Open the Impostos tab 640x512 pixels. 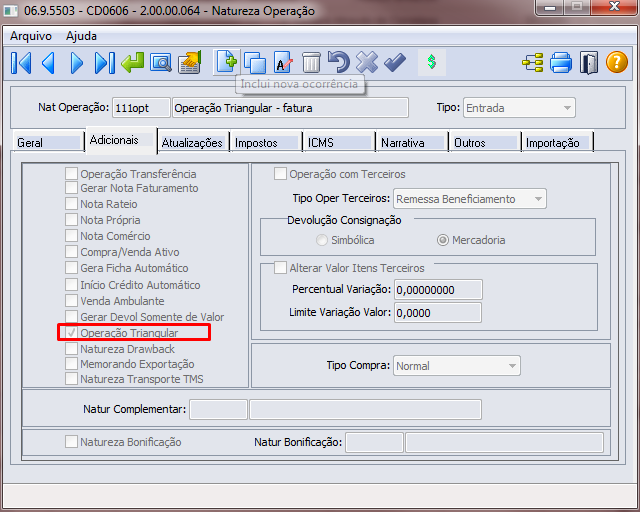tap(266, 142)
